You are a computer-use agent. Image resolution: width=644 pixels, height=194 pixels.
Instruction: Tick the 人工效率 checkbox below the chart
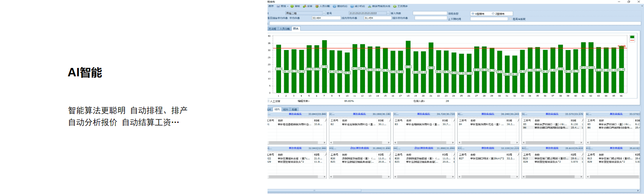(268, 101)
